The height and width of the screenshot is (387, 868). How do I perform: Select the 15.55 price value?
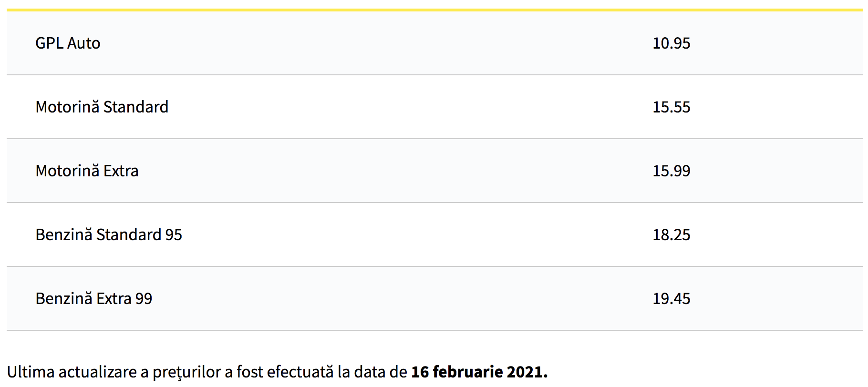(671, 107)
